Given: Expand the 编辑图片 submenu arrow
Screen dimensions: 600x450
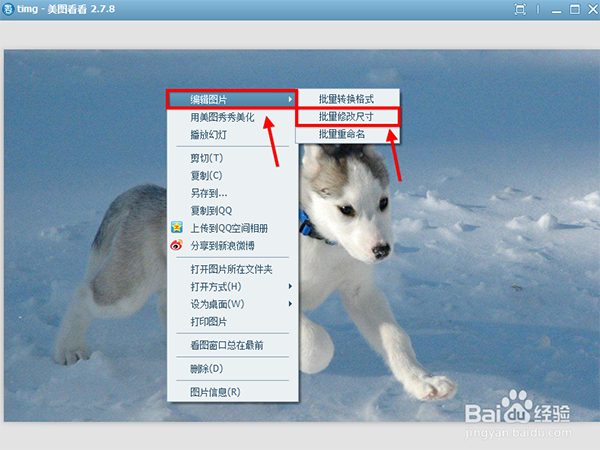Looking at the screenshot, I should tap(290, 99).
